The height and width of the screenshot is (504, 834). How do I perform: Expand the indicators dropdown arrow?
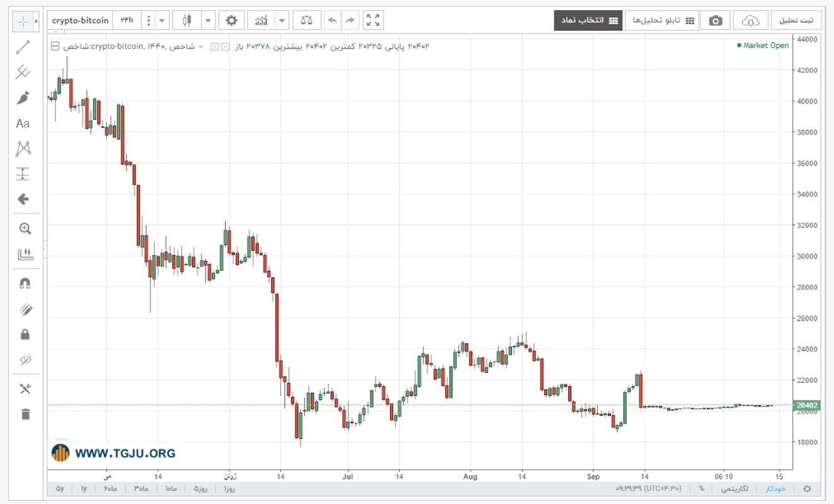pos(282,21)
